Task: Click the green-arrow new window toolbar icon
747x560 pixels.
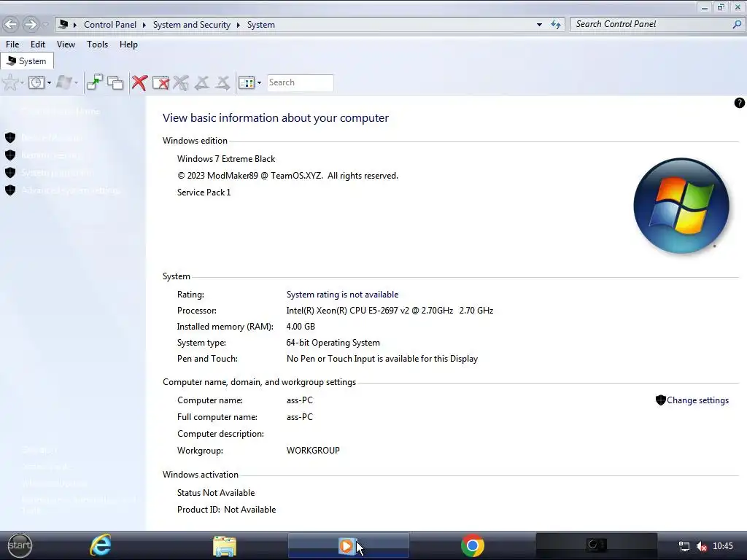Action: [x=95, y=82]
